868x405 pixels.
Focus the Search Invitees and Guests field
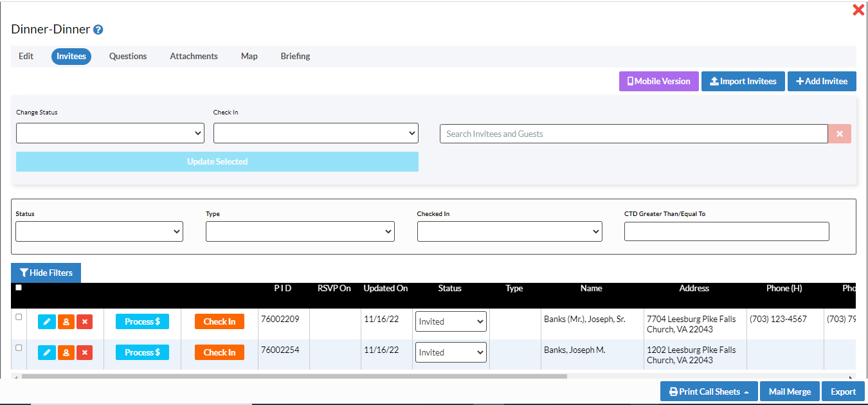[x=634, y=134]
